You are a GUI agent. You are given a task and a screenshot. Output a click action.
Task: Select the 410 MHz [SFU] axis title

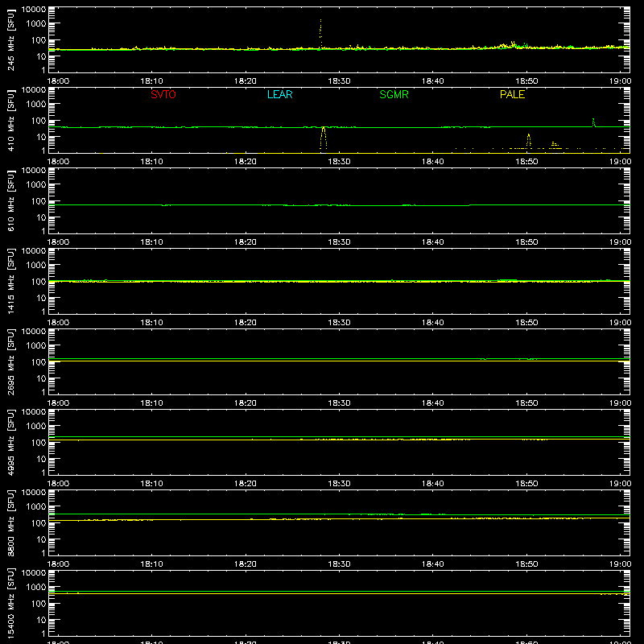(11, 120)
